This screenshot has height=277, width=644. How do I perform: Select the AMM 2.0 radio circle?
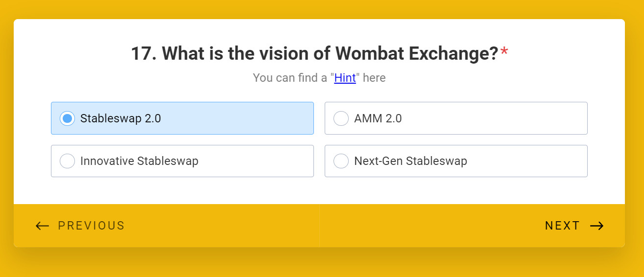click(x=341, y=118)
